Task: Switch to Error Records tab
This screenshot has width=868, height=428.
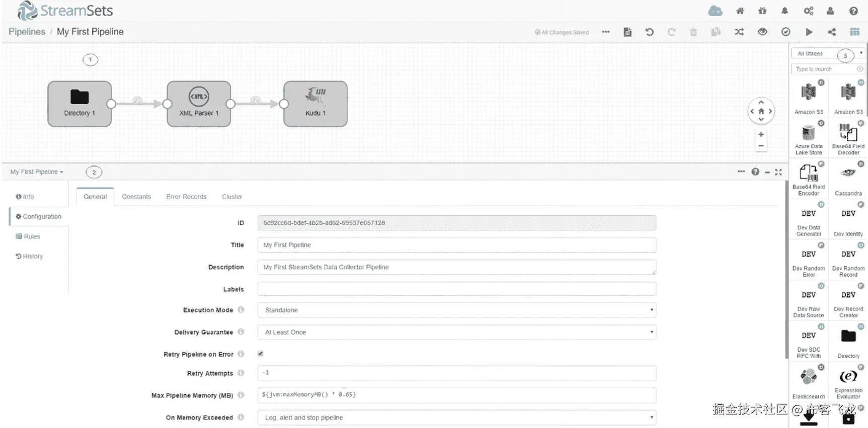Action: pos(186,197)
